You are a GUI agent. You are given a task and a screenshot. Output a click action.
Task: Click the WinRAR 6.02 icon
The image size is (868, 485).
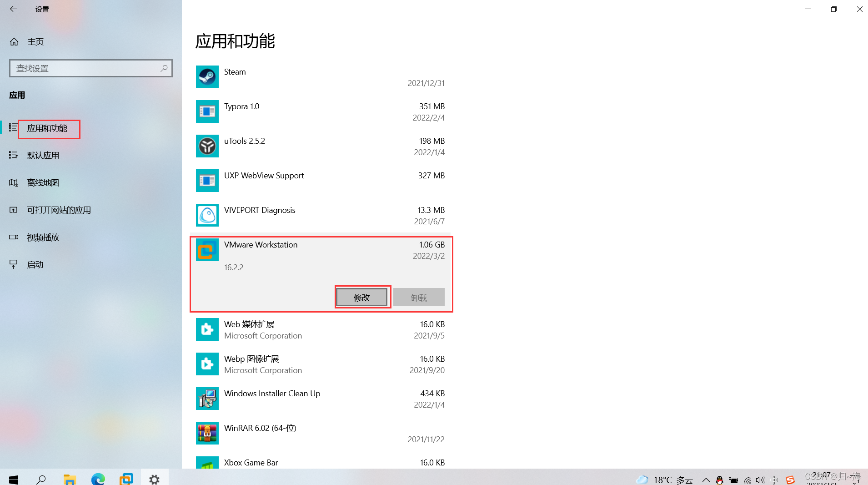click(207, 433)
